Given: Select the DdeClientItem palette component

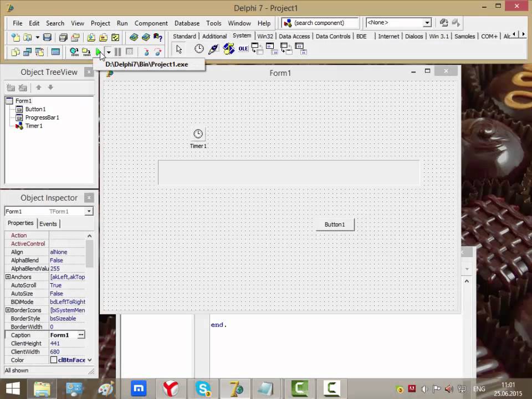Looking at the screenshot, I should (272, 49).
